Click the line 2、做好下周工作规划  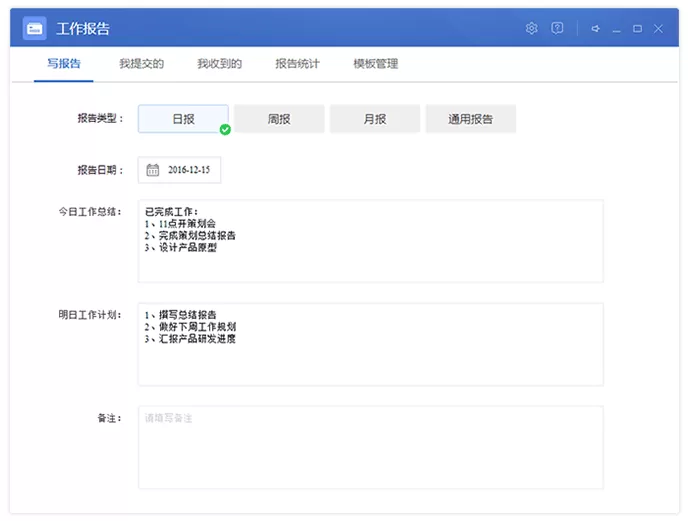(190, 327)
